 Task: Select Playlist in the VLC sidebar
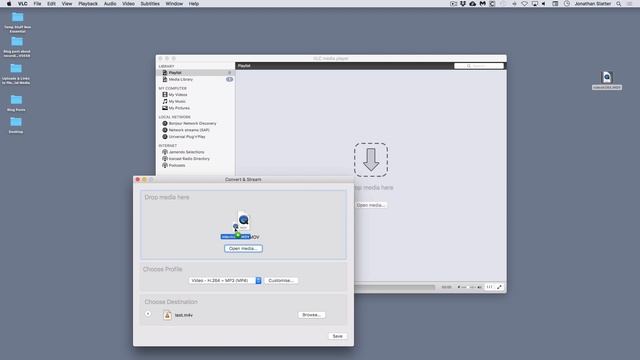196,73
